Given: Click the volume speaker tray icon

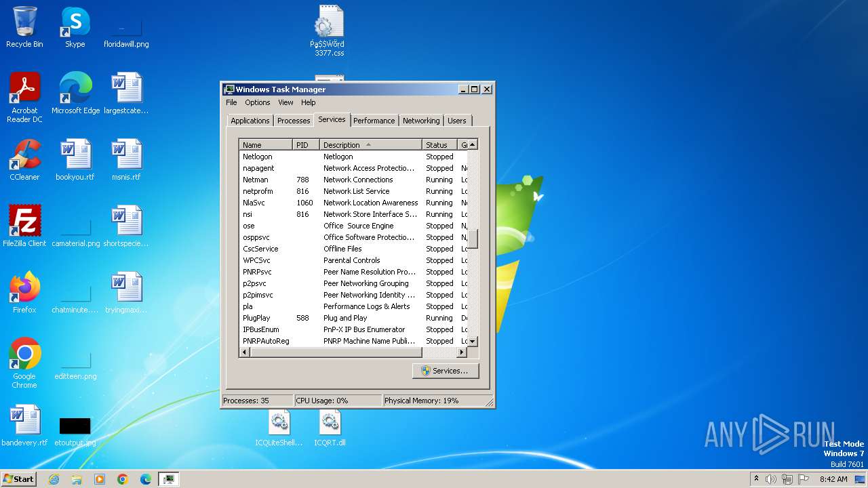Looking at the screenshot, I should (x=771, y=479).
